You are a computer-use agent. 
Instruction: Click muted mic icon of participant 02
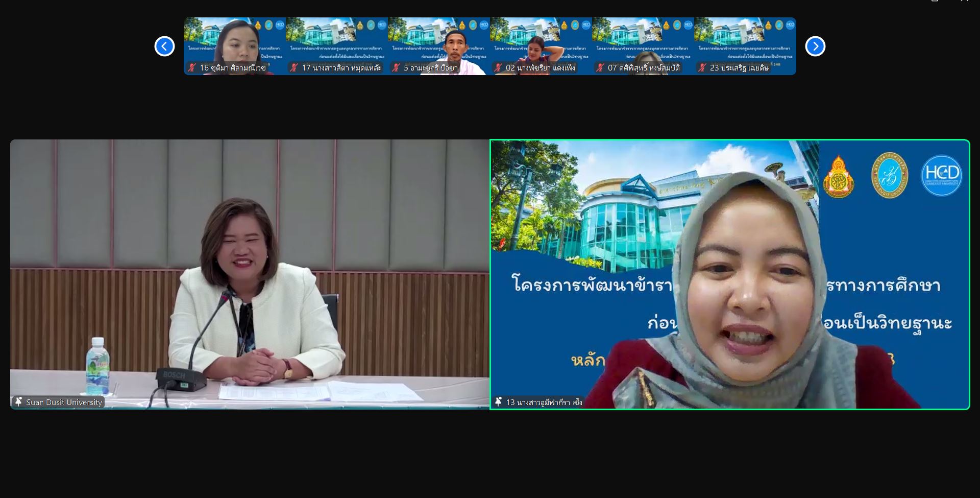(x=498, y=67)
